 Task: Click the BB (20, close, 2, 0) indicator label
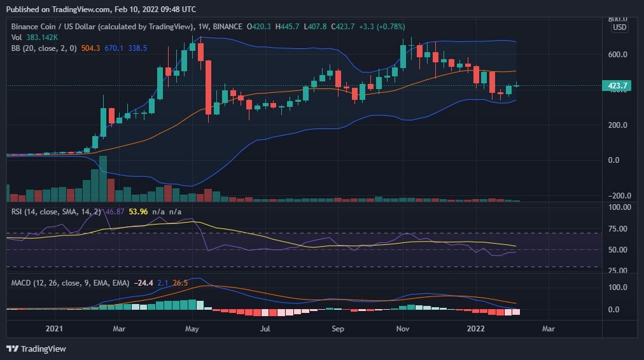point(44,48)
